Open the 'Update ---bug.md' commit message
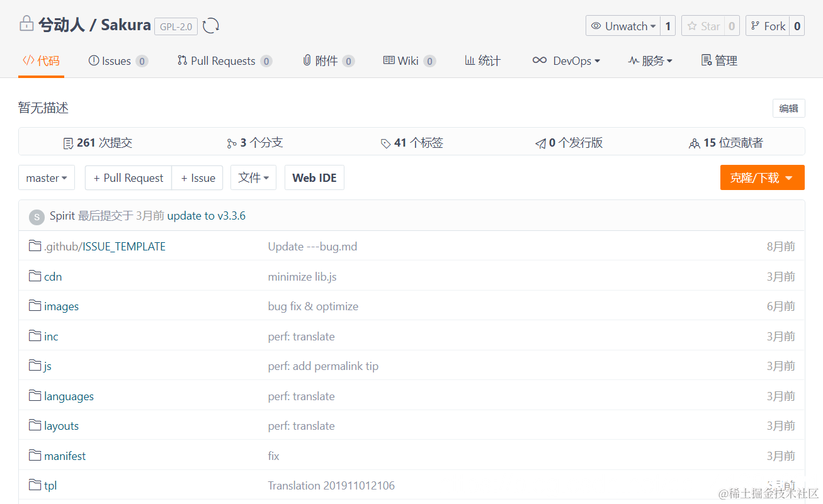The height and width of the screenshot is (504, 823). [312, 247]
